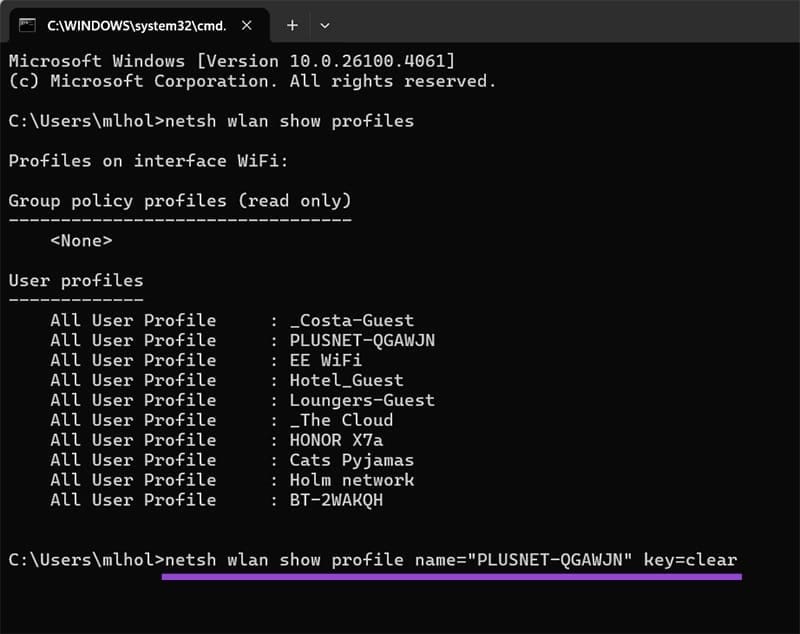Close the cmd.exe terminal tab
800x634 pixels.
coord(242,25)
